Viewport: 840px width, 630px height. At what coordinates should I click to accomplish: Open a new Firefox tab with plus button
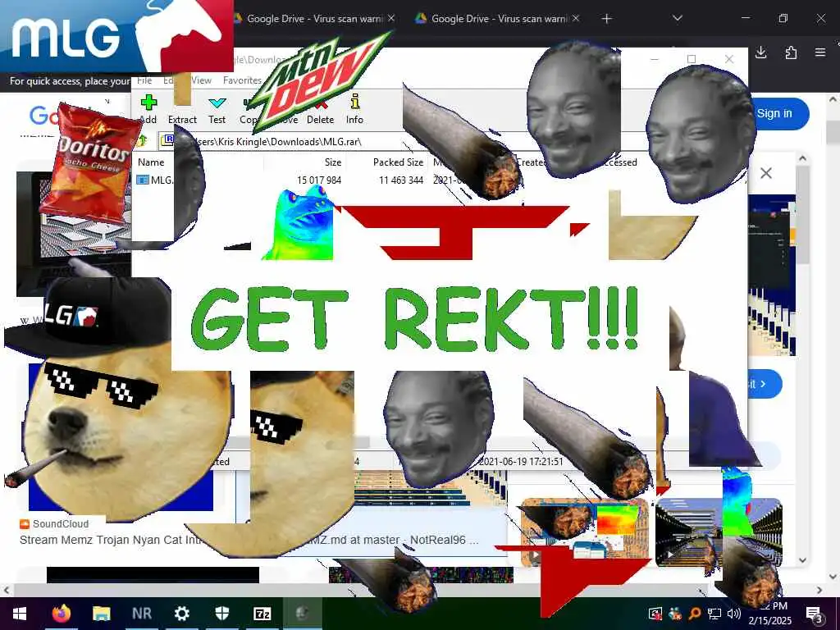pos(606,19)
